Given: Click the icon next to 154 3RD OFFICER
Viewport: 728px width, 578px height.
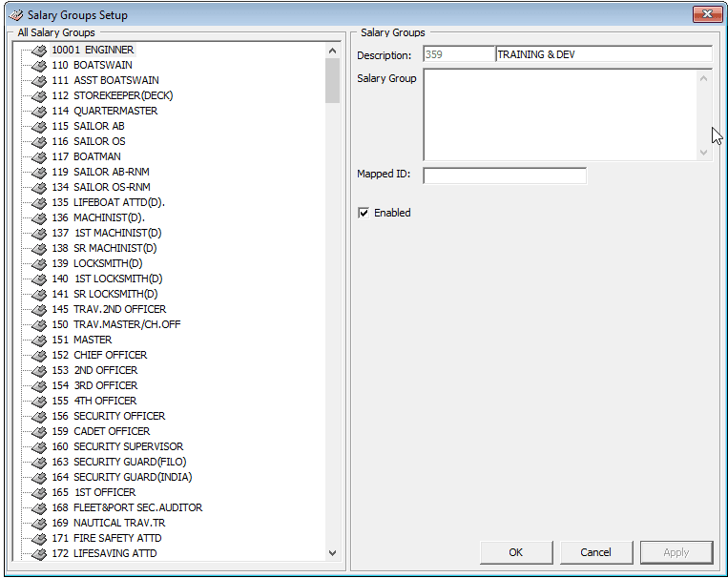Looking at the screenshot, I should (x=39, y=386).
